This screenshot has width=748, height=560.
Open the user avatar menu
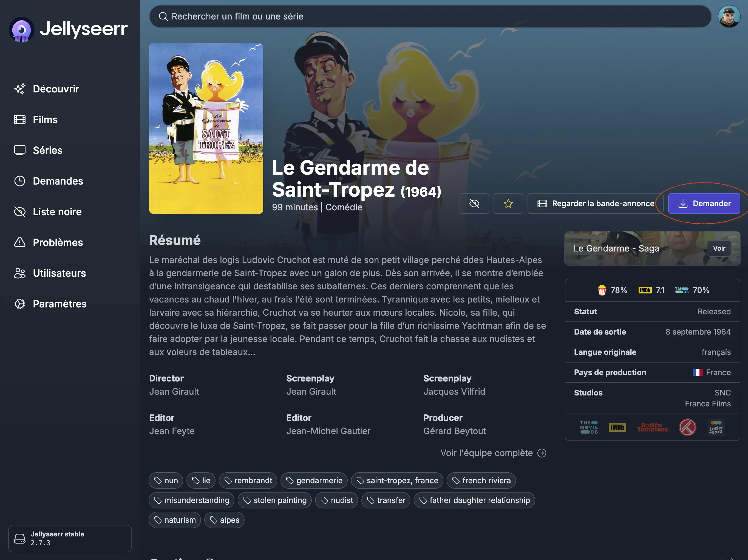tap(729, 16)
